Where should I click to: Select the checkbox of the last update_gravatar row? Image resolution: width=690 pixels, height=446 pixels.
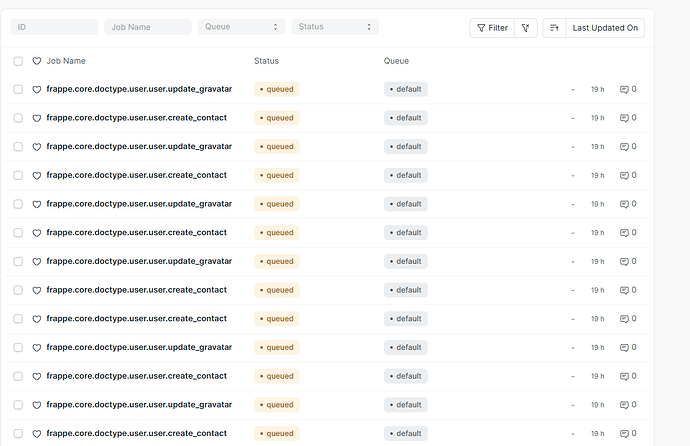click(x=18, y=405)
